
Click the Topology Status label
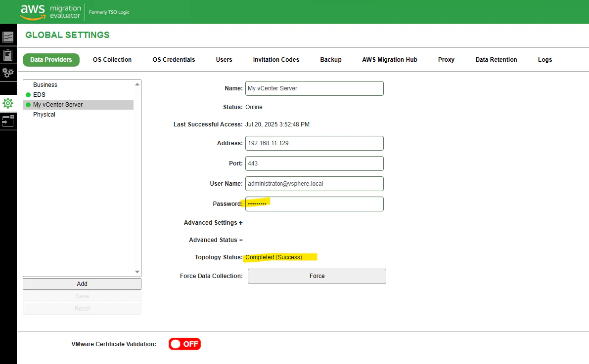(x=219, y=257)
